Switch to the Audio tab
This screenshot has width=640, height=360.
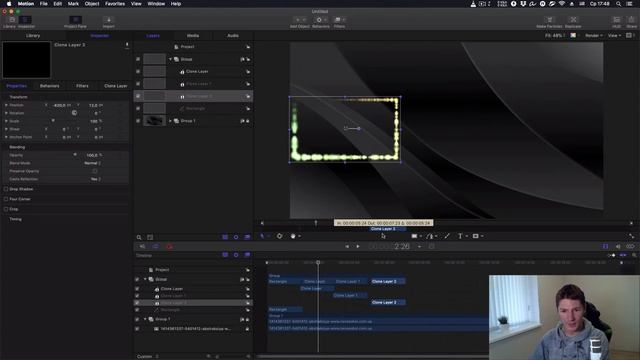tap(233, 36)
